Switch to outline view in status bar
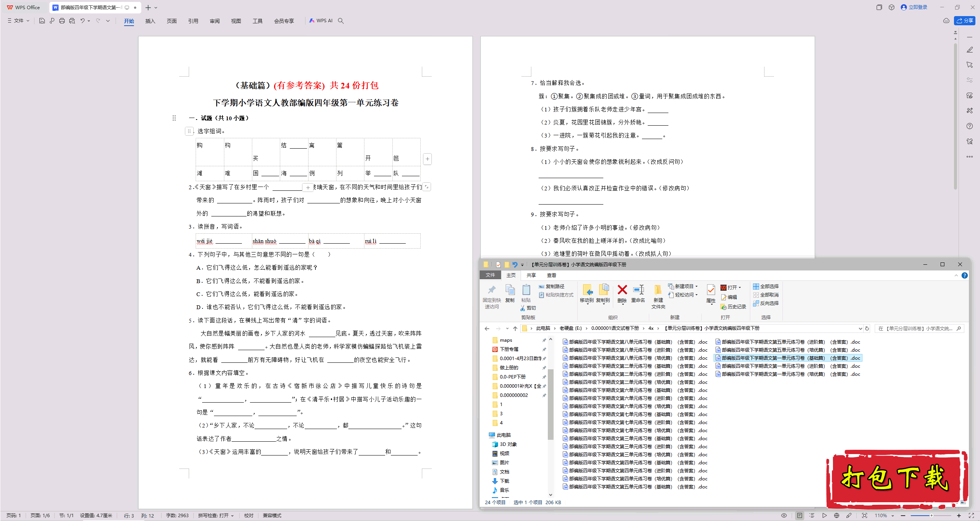 point(812,516)
